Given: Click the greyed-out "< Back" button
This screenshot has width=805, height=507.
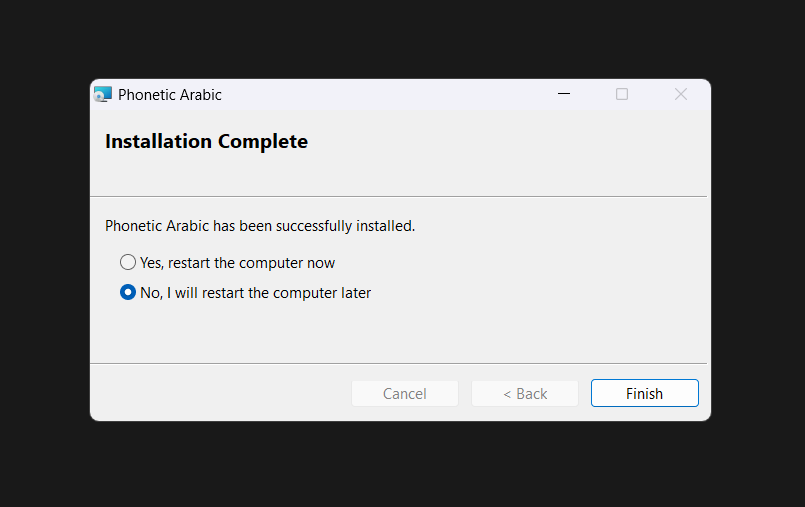Looking at the screenshot, I should pos(525,394).
